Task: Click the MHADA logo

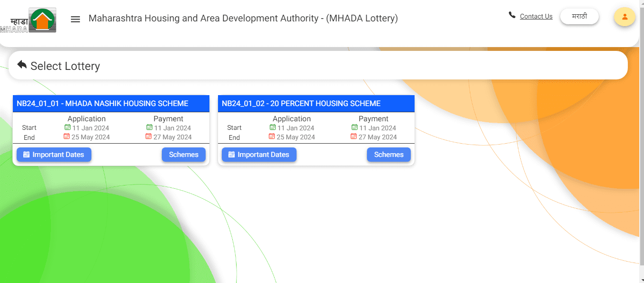Action: [x=28, y=20]
